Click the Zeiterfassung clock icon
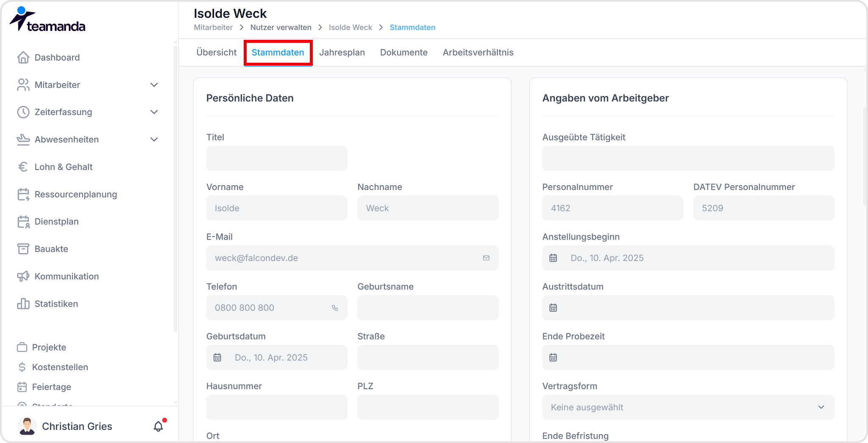The width and height of the screenshot is (868, 443). 23,112
